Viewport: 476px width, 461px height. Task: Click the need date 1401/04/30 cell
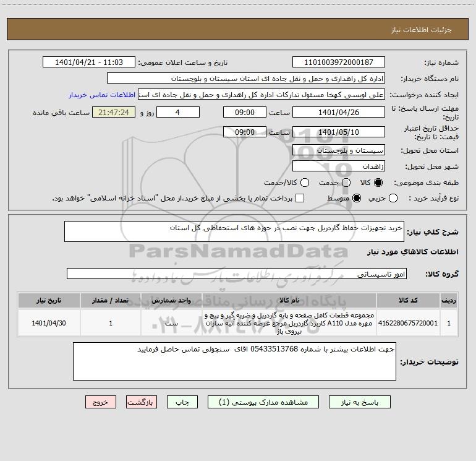tap(49, 323)
